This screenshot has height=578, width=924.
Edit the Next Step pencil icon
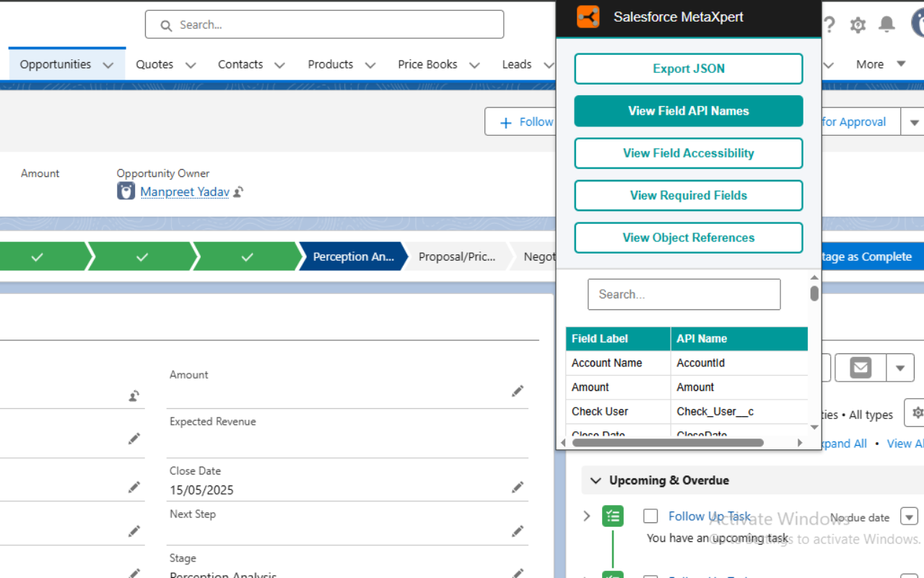[x=518, y=531]
